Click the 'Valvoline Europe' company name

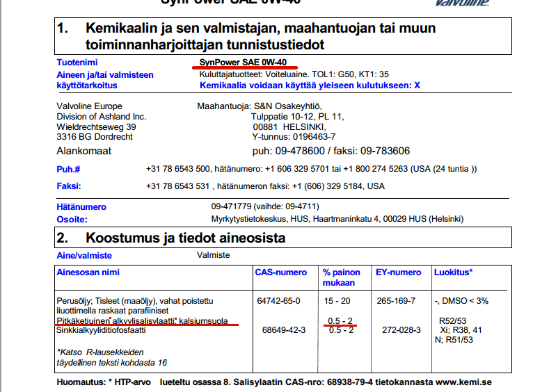tap(90, 106)
